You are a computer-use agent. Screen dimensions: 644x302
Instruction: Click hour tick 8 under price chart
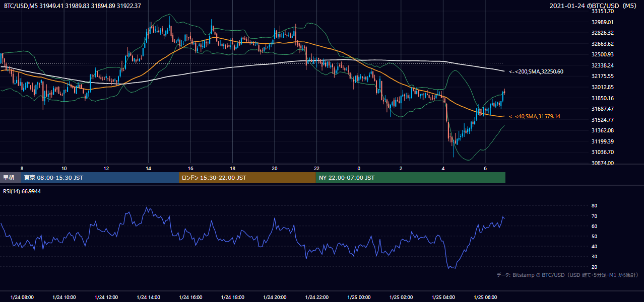[x=22, y=168]
